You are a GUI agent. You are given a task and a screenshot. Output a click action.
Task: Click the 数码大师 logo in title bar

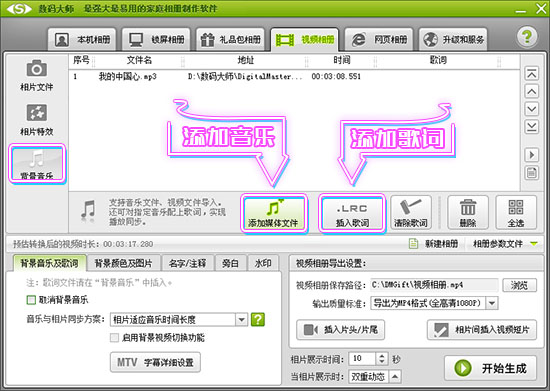pyautogui.click(x=20, y=8)
